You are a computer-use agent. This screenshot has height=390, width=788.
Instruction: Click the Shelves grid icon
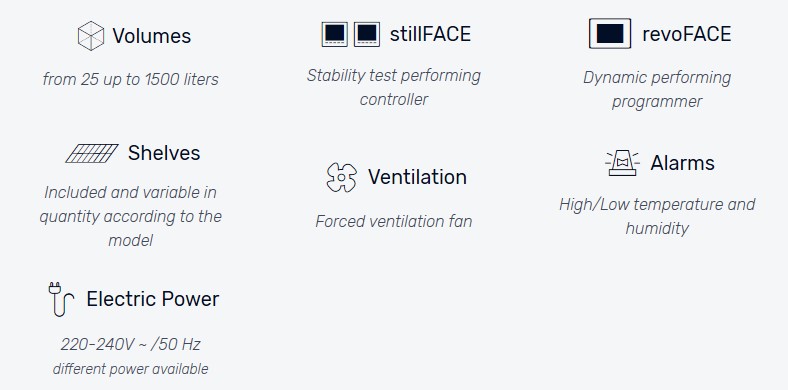click(x=92, y=153)
